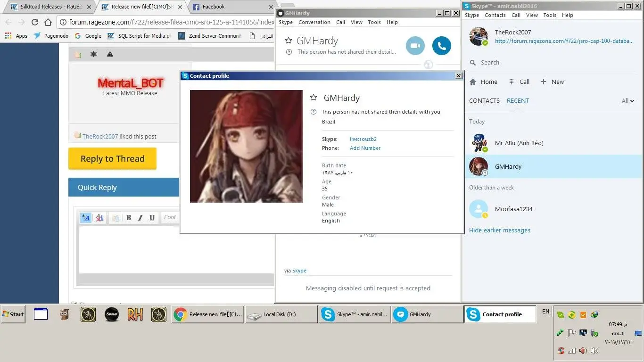
Task: Switch editor mode in Quick Reply toolbar
Action: pyautogui.click(x=85, y=217)
